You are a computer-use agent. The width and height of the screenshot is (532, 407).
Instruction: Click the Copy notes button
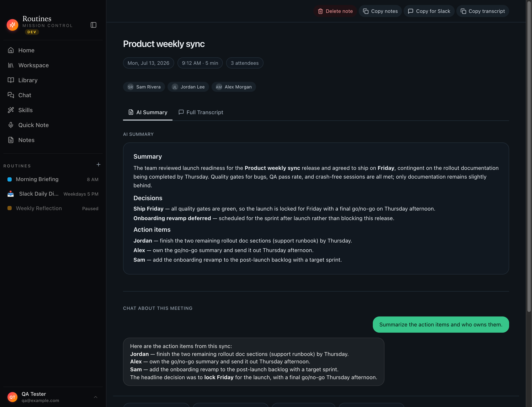pyautogui.click(x=380, y=11)
